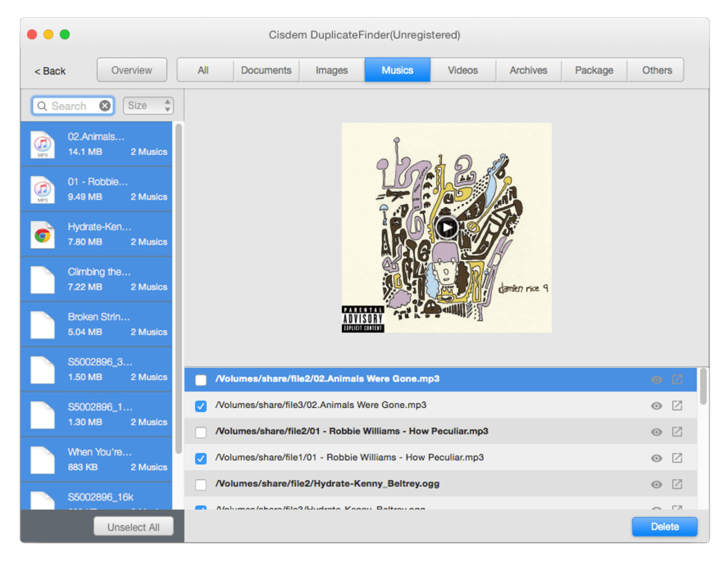Image resolution: width=728 pixels, height=562 pixels.
Task: Click the file icon for S5002896_1
Action: [x=43, y=414]
